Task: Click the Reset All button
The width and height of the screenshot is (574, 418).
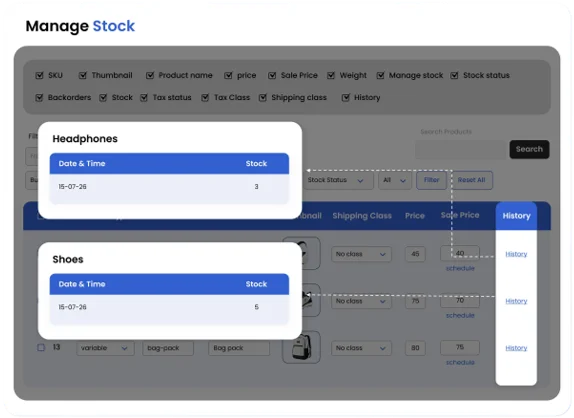Action: [x=472, y=180]
